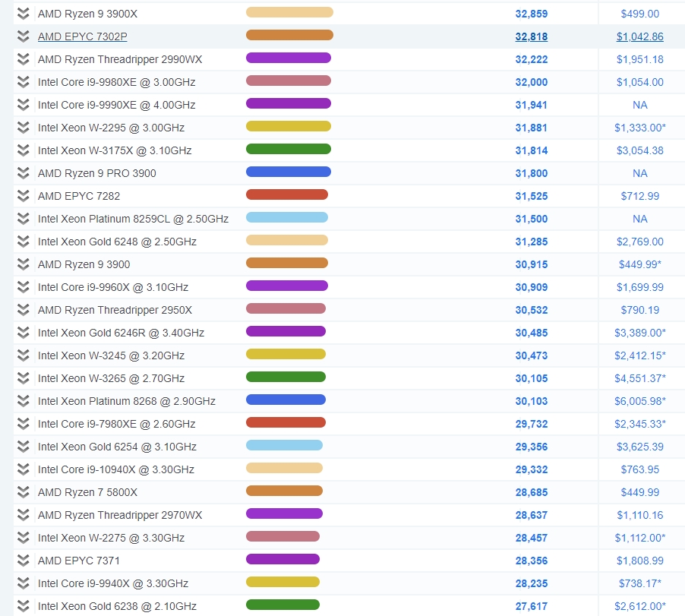Image resolution: width=685 pixels, height=616 pixels.
Task: Open Intel Xeon Gold 6238 @ 2.10GHz link
Action: (117, 606)
